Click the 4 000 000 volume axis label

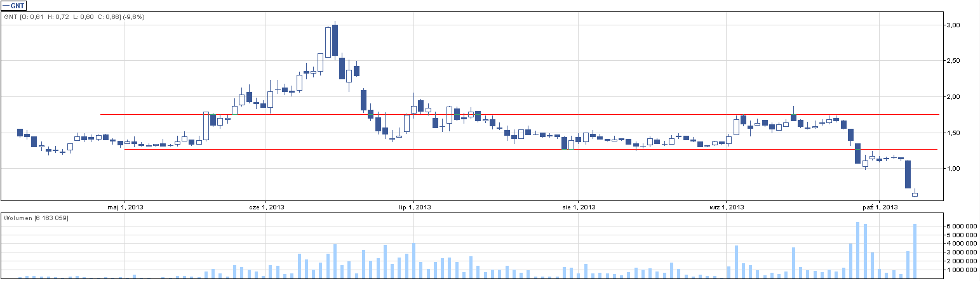click(x=961, y=244)
